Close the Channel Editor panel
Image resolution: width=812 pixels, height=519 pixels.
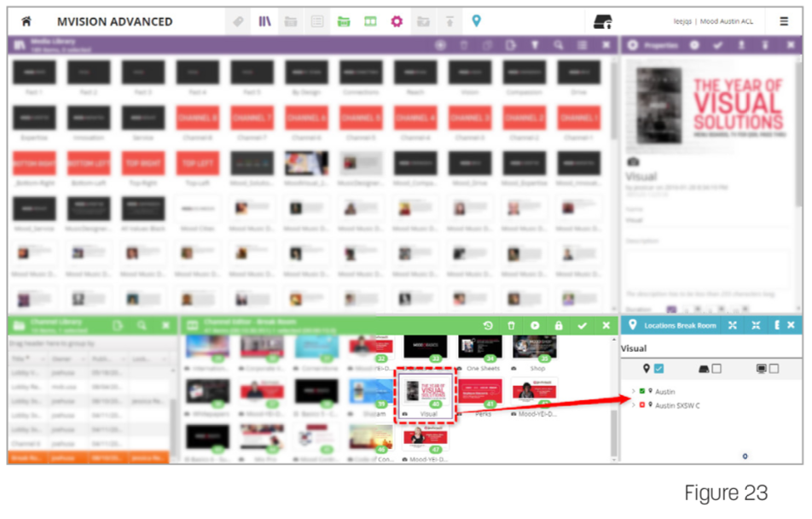click(x=606, y=325)
